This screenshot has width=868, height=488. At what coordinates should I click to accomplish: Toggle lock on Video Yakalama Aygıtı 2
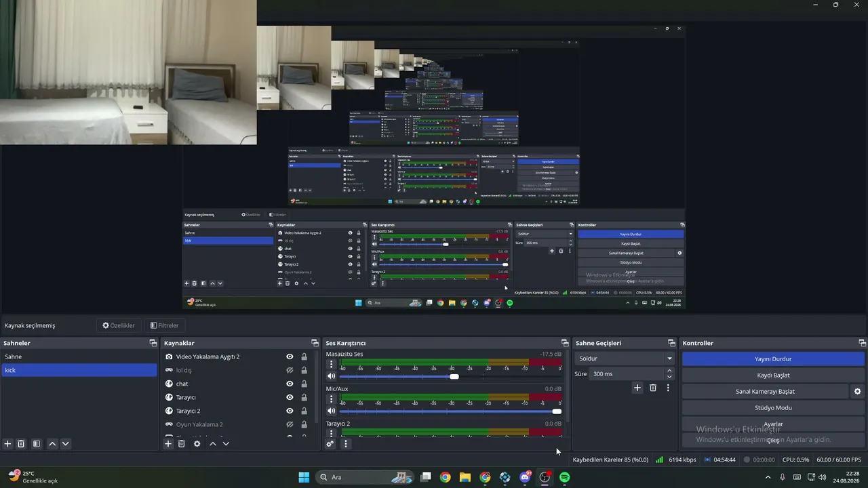click(304, 357)
